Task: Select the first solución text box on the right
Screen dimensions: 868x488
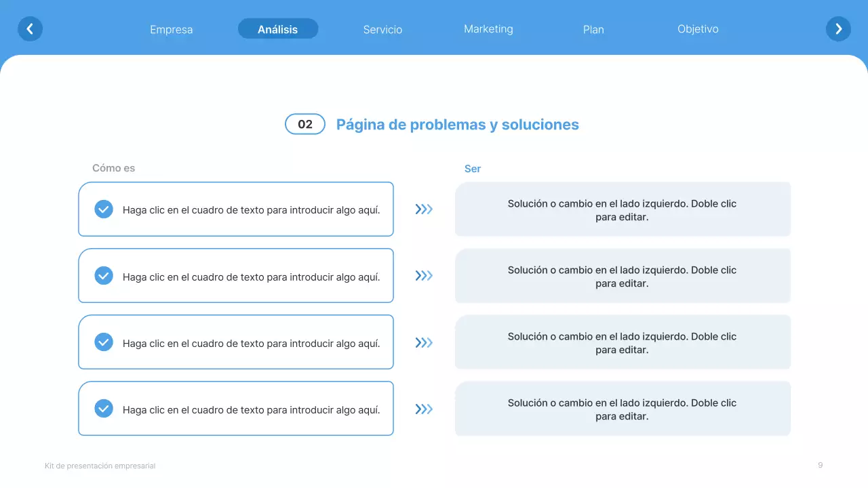Action: pos(623,209)
